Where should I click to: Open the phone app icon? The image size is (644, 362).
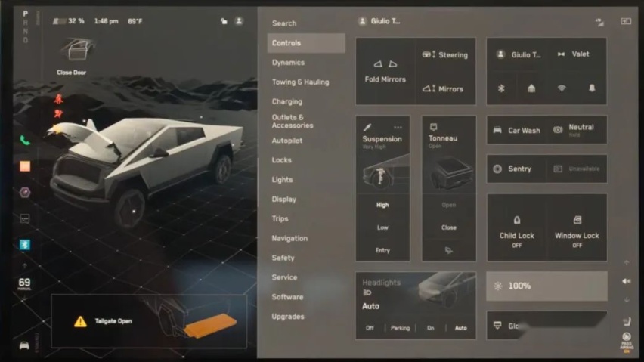[x=25, y=141]
